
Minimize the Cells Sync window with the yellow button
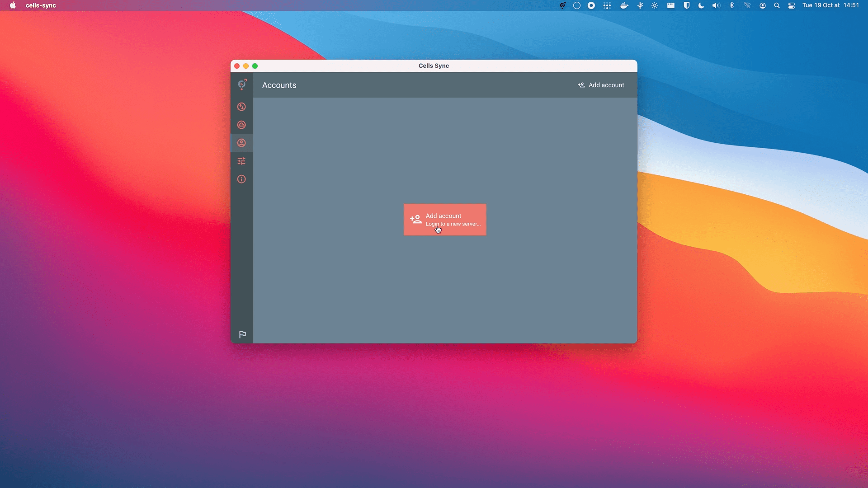coord(246,66)
